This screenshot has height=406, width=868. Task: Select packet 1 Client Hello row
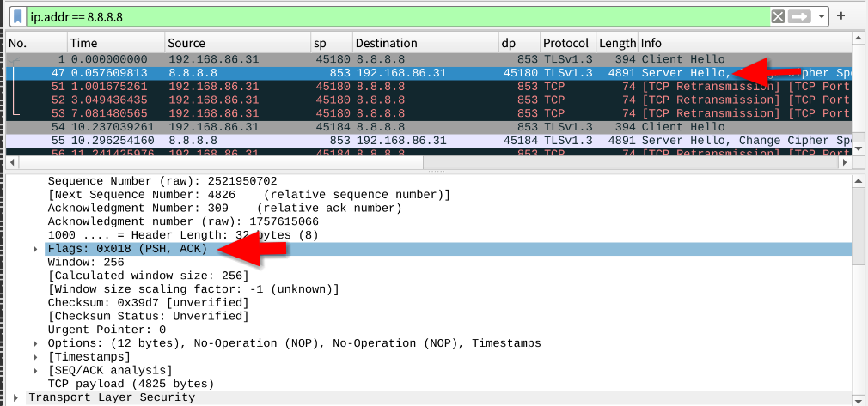[x=429, y=59]
